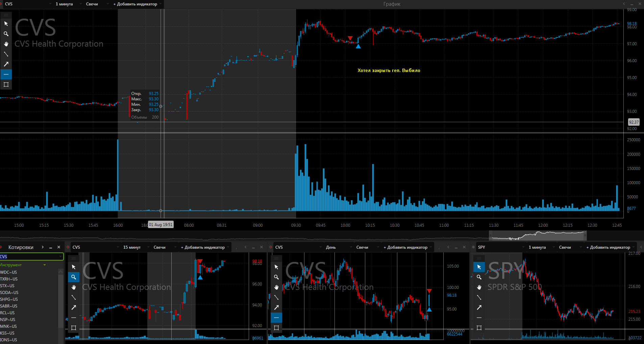Select pointer tool in 15-minute CVS chart
This screenshot has height=344, width=644.
tap(74, 267)
